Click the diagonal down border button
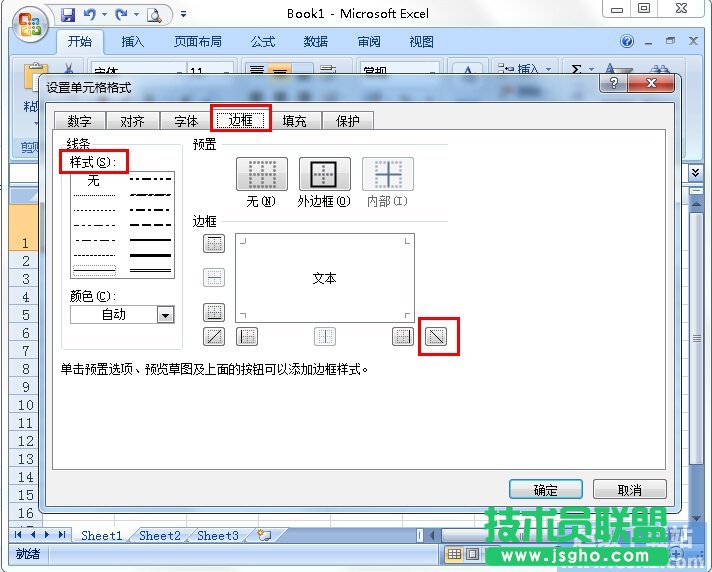The width and height of the screenshot is (712, 572). pyautogui.click(x=434, y=337)
